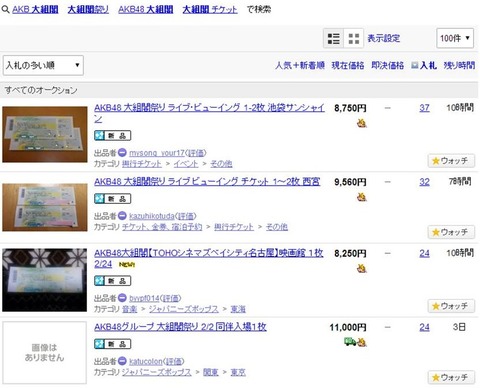Image resolution: width=480 pixels, height=388 pixels.
Task: Click the payment icon under 8,750円
Action: point(362,123)
